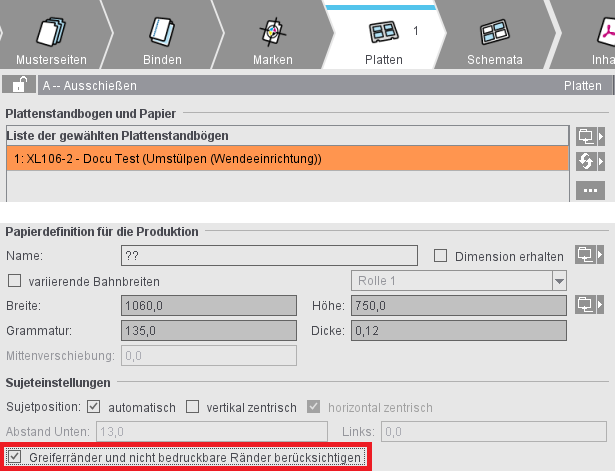Click the three-dots more options button
Viewport: 615px width, 471px height.
tap(590, 191)
